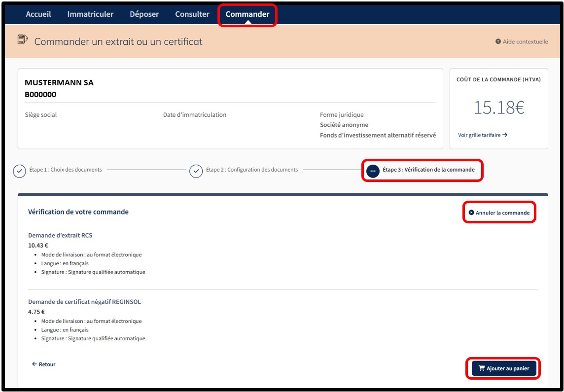This screenshot has width=564, height=392.
Task: Open the Déposer navigation tab
Action: click(x=144, y=14)
